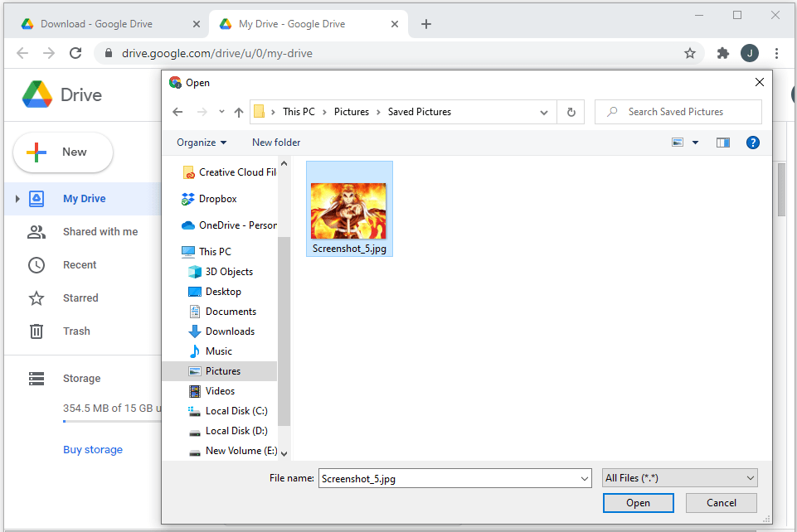Open Downloads folder in tree
The height and width of the screenshot is (532, 797).
pyautogui.click(x=221, y=331)
